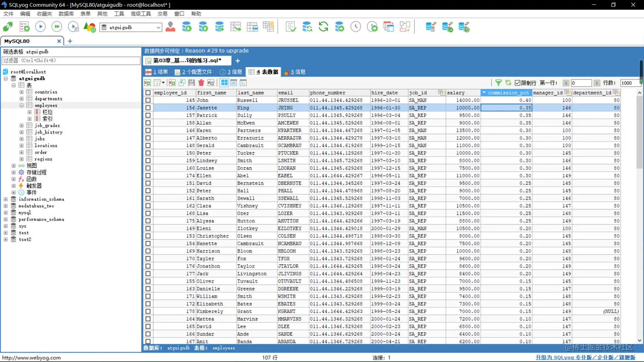Screen dimensions: 644x362
Task: Toggle the select-all checkbox in grid header
Action: click(x=148, y=93)
